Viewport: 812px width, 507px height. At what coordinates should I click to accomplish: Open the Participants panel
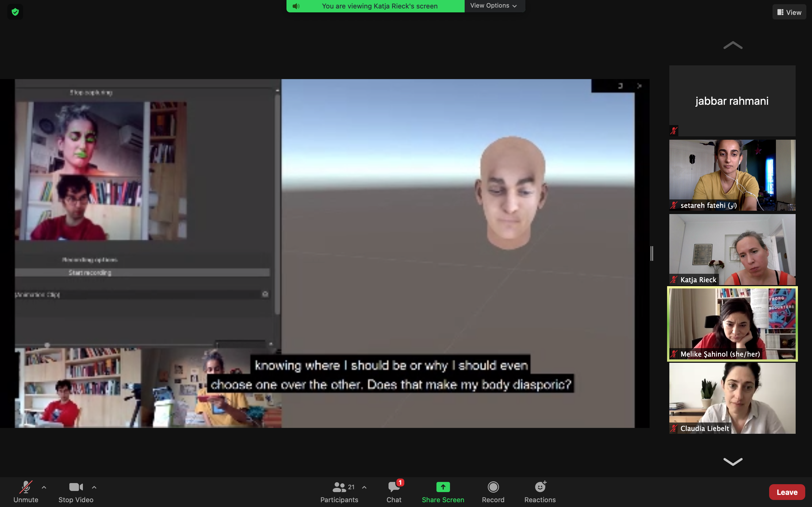339,491
